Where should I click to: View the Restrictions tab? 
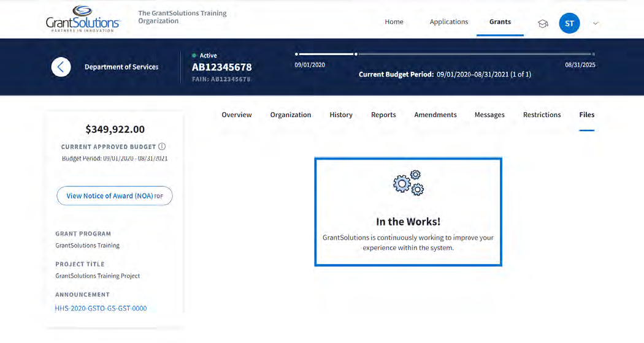[x=542, y=115]
